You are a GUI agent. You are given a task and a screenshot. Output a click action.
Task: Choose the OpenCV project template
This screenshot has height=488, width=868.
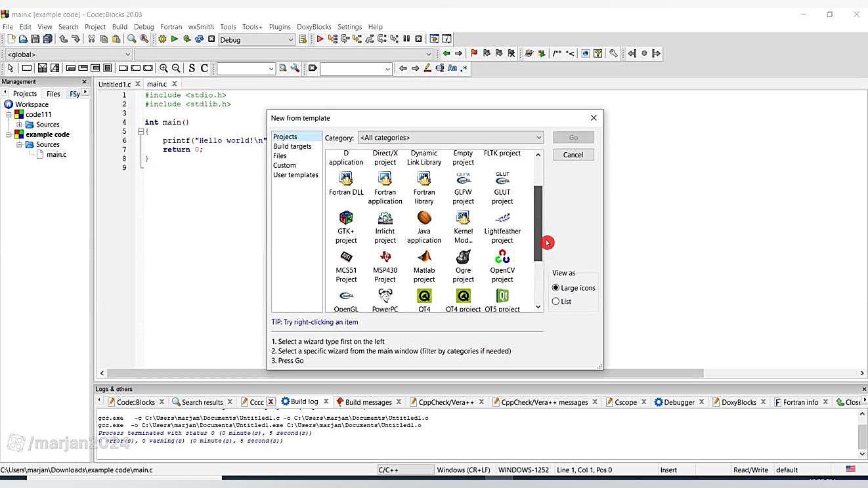click(502, 257)
